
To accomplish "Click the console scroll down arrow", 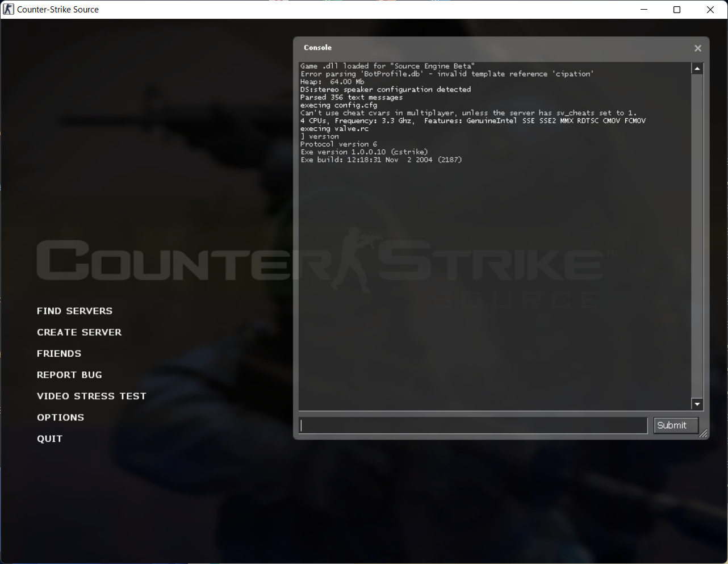I will coord(697,404).
